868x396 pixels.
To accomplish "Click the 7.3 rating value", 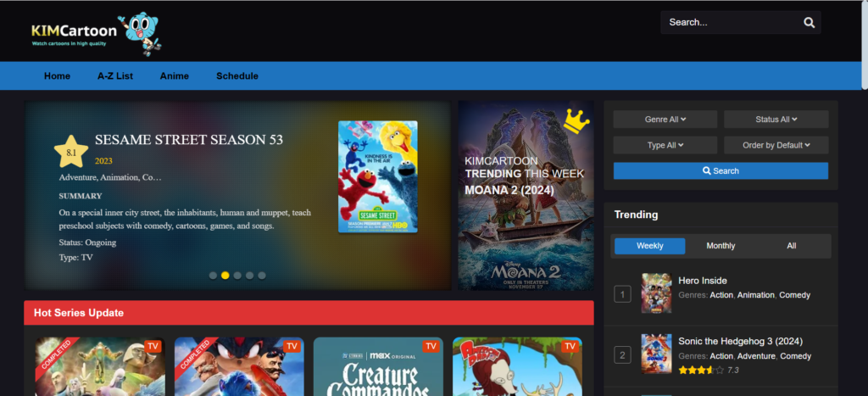I will 733,370.
